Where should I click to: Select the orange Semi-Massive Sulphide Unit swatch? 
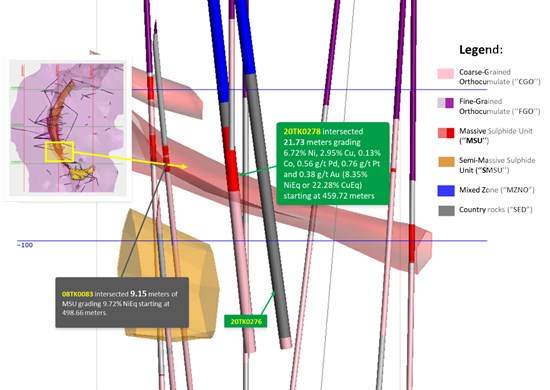pyautogui.click(x=446, y=162)
